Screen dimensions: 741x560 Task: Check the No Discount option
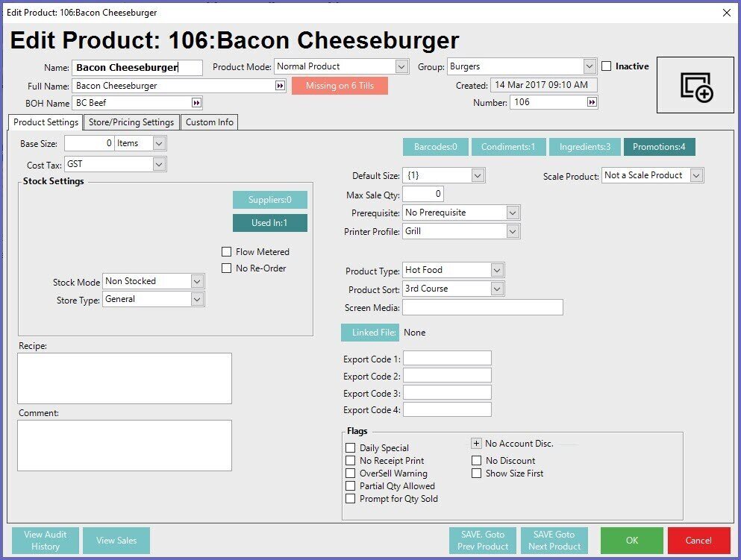click(476, 461)
